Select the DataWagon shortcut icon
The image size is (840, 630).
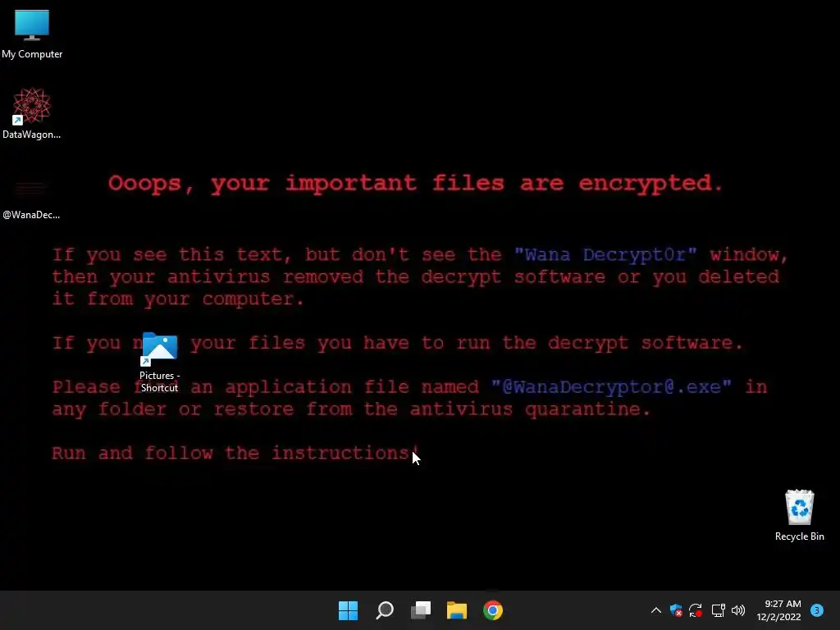click(x=32, y=113)
